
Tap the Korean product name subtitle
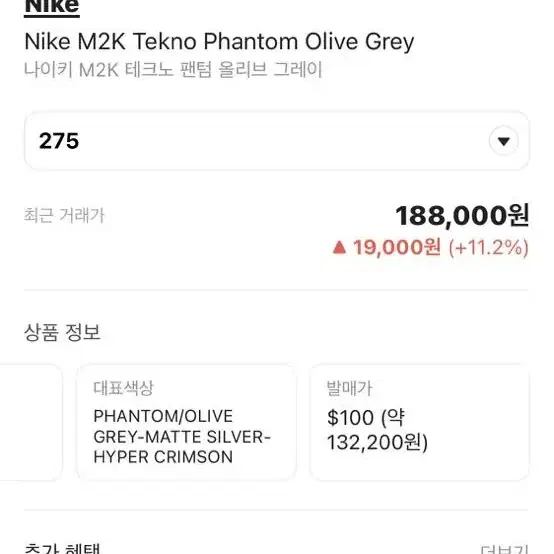(173, 70)
